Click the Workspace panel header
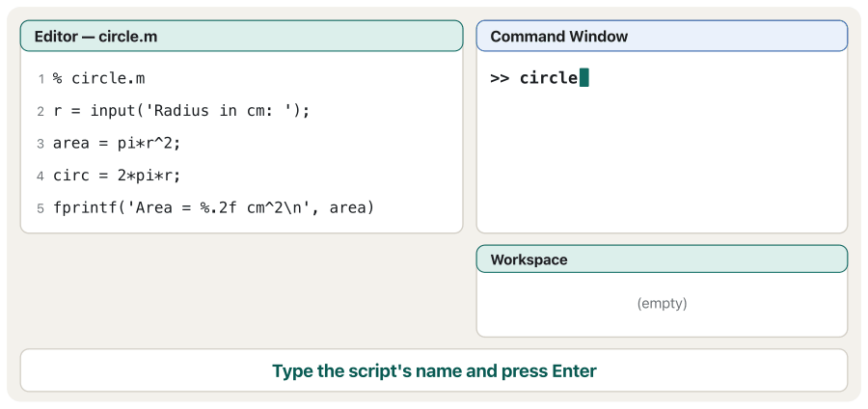Screen dimensions: 868x409 662,259
